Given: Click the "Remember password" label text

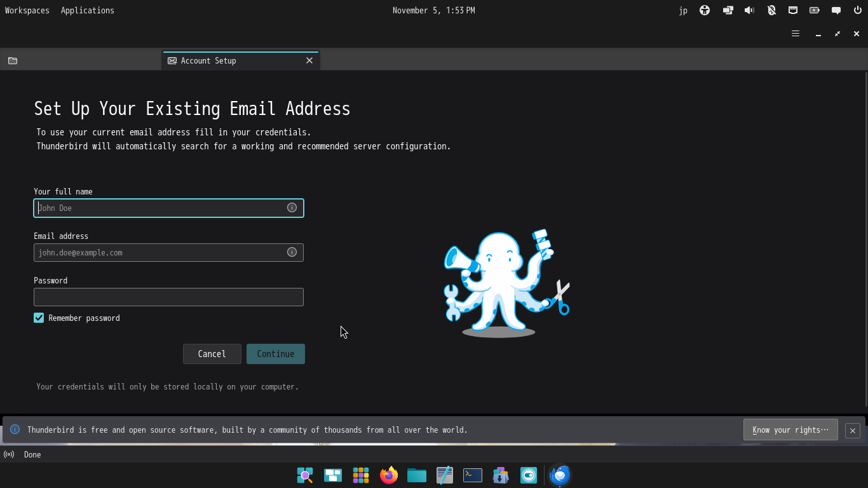Looking at the screenshot, I should (84, 318).
